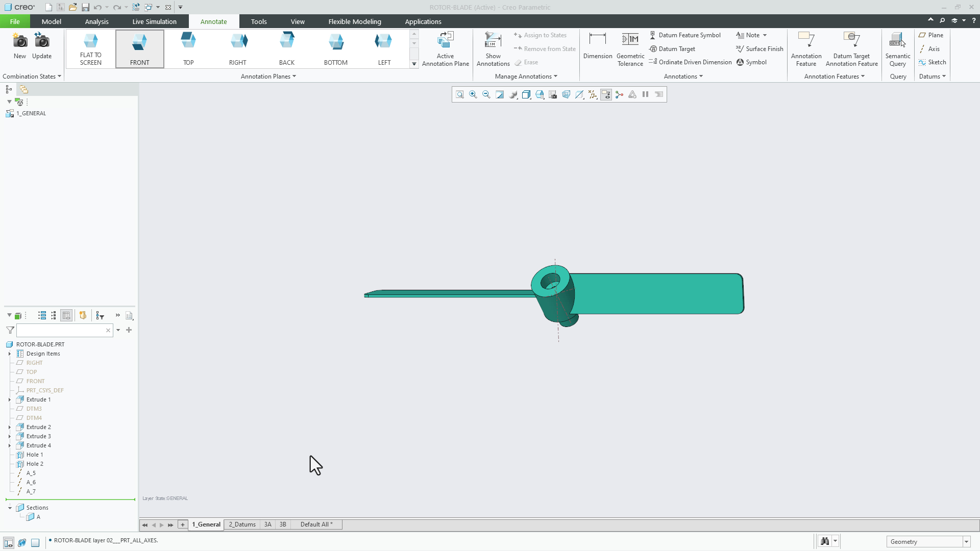Select the Dimension annotation tool
The width and height of the screenshot is (980, 551).
coord(597,48)
